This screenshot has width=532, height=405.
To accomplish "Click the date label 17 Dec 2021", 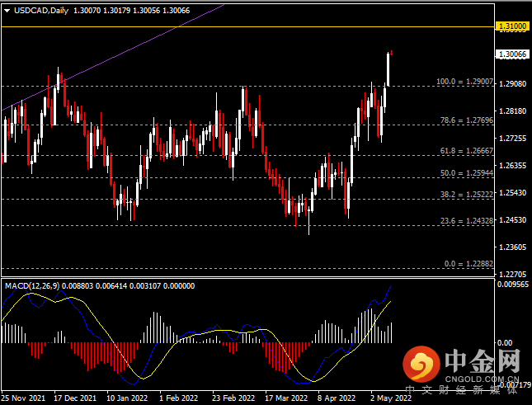I will point(75,398).
